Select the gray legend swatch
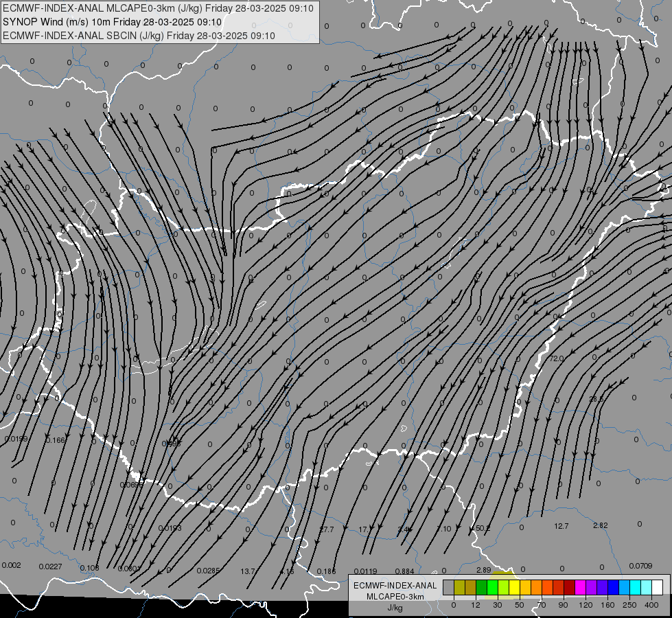This screenshot has height=618, width=672. [448, 588]
